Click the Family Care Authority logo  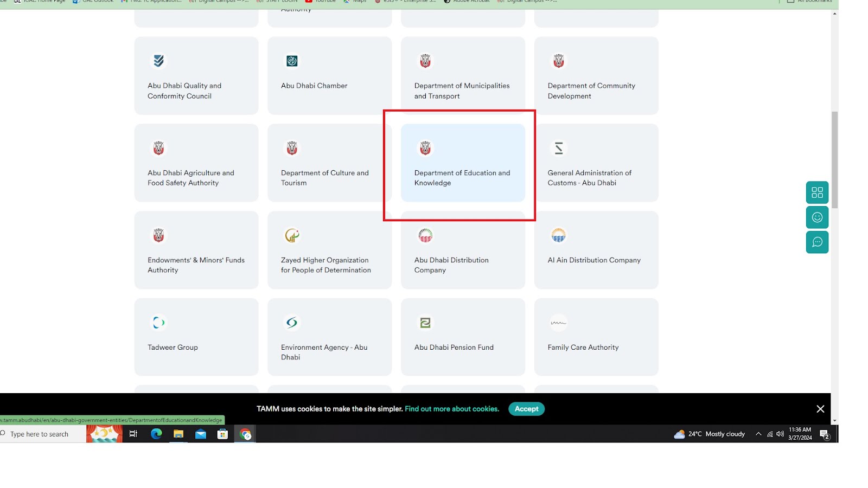point(559,323)
